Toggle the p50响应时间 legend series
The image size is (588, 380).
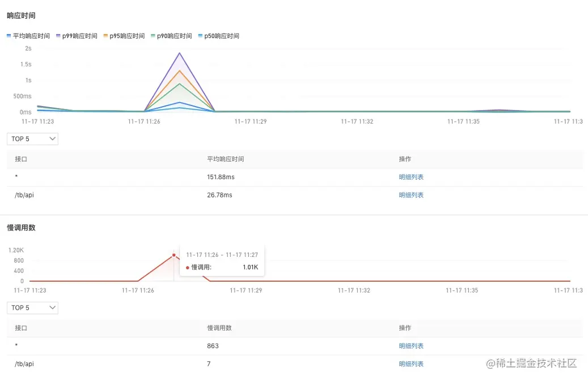coord(219,36)
